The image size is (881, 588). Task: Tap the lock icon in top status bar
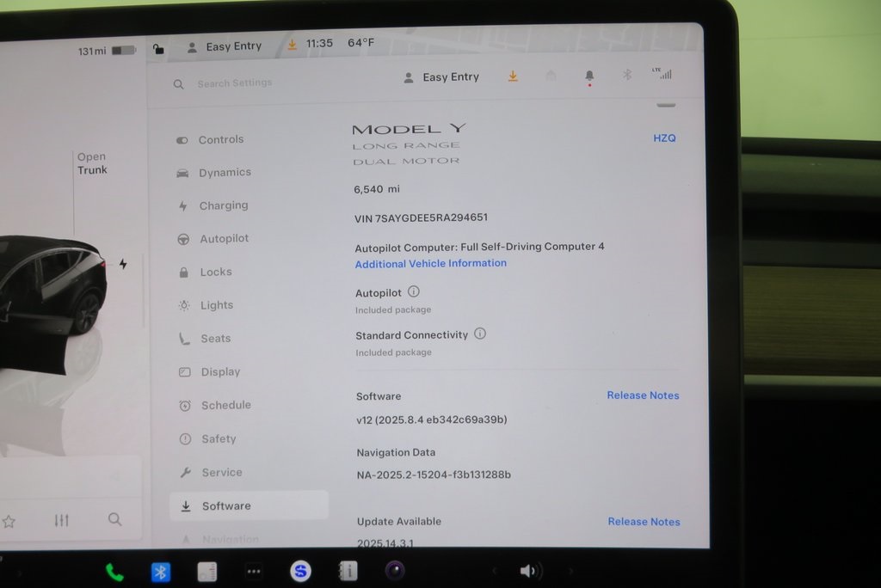158,49
